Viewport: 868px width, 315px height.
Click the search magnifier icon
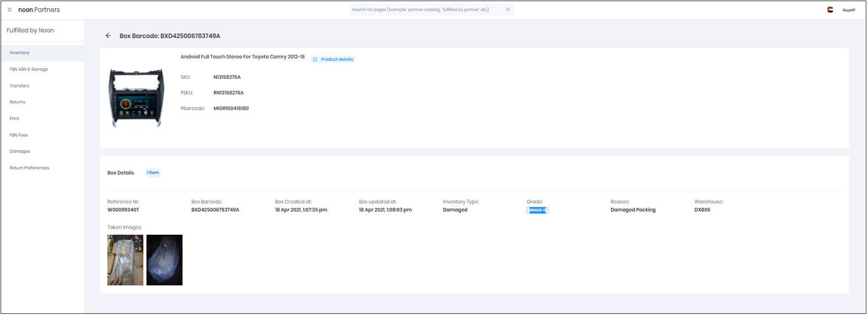(508, 9)
